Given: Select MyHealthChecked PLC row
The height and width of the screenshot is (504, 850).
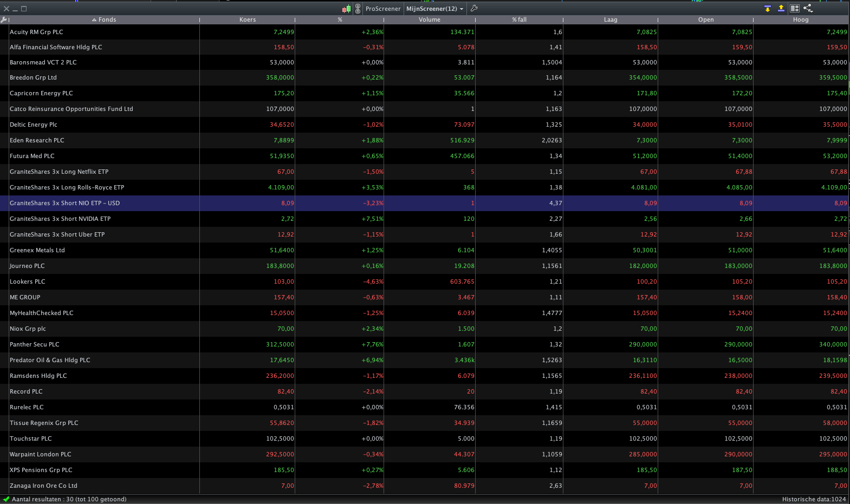Looking at the screenshot, I should (x=424, y=313).
